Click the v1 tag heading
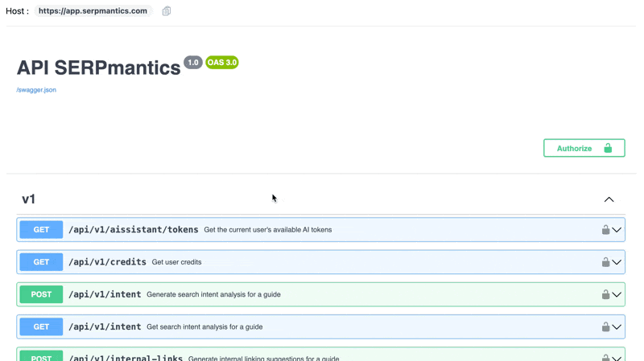The image size is (644, 361). (29, 199)
